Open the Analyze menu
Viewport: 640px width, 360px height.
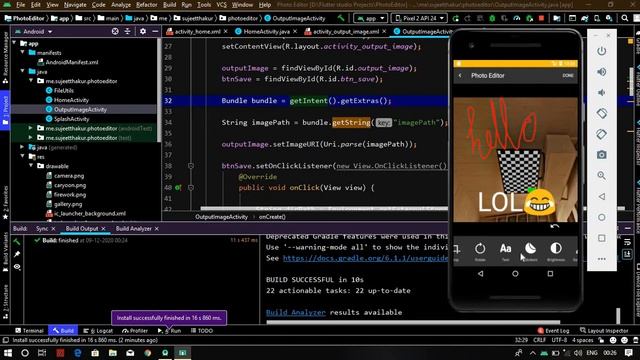121,5
